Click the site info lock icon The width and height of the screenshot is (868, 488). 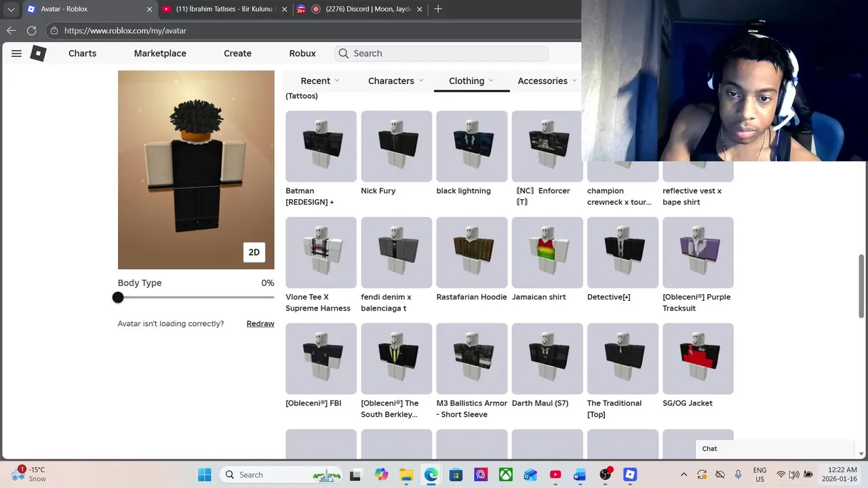pos(54,30)
